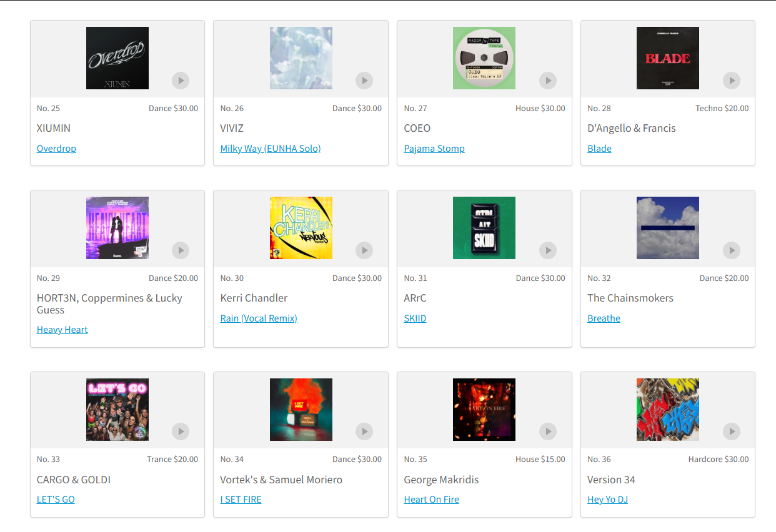The height and width of the screenshot is (532, 776).
Task: Play preview of Heart On Fire track
Action: point(548,431)
